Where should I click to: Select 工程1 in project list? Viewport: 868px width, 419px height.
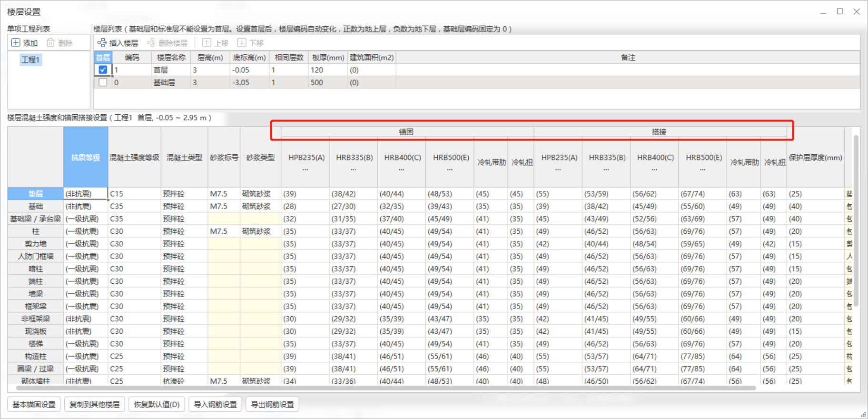click(30, 60)
